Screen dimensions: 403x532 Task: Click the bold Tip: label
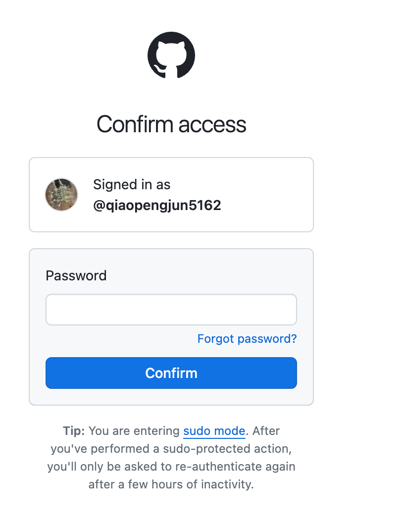pos(74,431)
